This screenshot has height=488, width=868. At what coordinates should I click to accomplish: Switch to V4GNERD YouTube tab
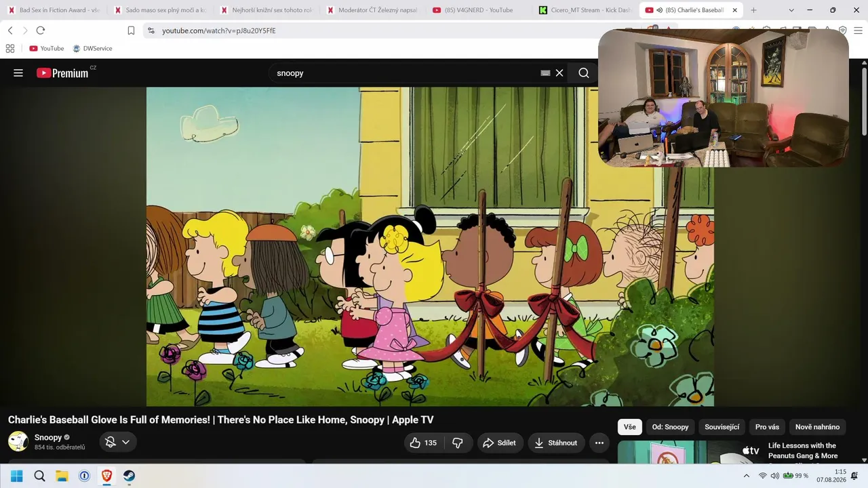479,10
